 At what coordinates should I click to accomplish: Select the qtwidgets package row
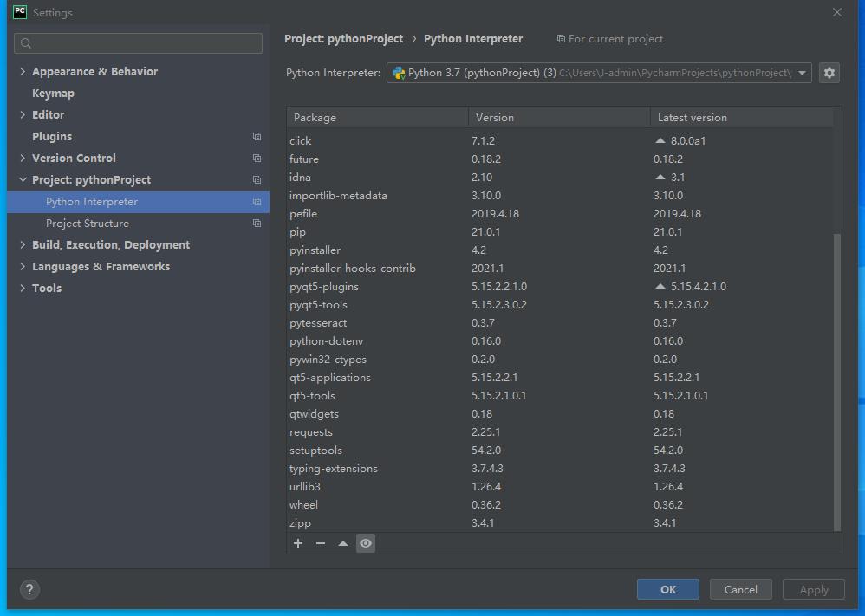click(x=560, y=413)
